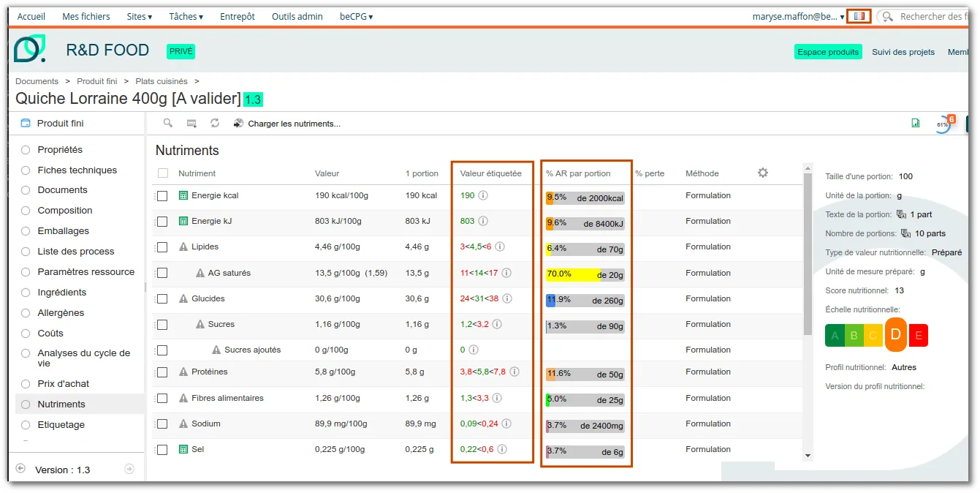Screen dimensions: 980x493
Task: Click info icon in the Sel row
Action: coord(502,449)
